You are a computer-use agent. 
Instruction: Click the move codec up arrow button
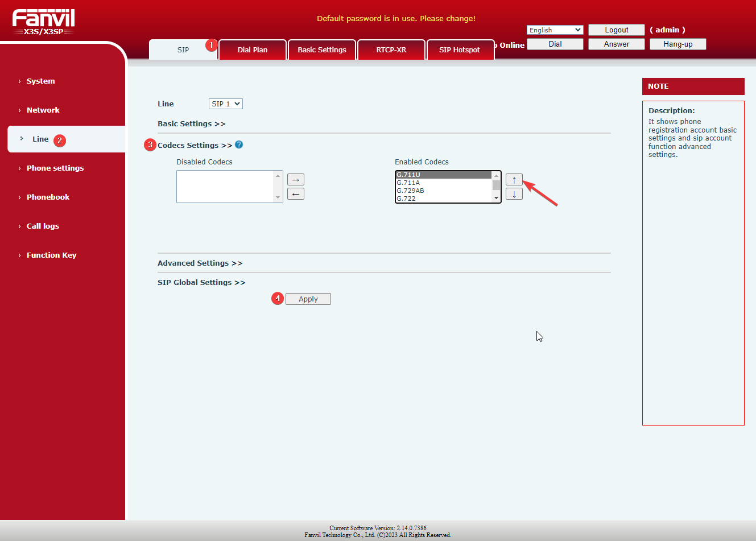coord(514,180)
